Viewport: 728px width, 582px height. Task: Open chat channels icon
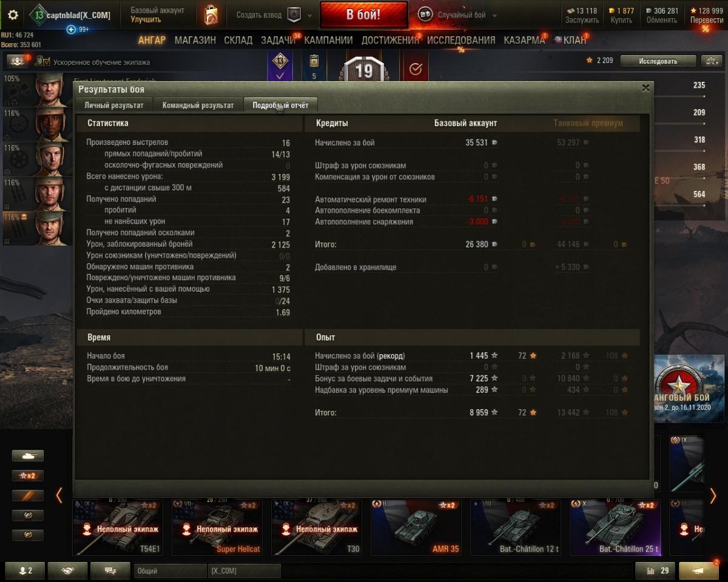click(110, 570)
